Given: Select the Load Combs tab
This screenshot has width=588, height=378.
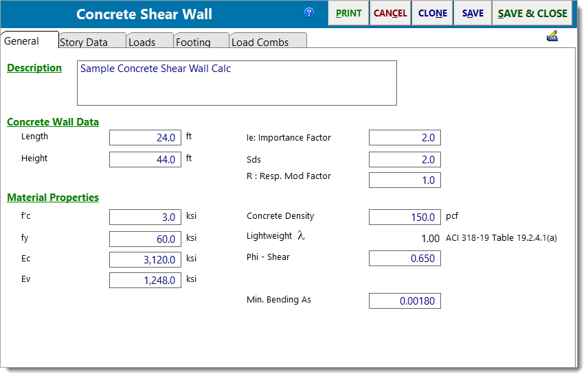Looking at the screenshot, I should coord(260,42).
